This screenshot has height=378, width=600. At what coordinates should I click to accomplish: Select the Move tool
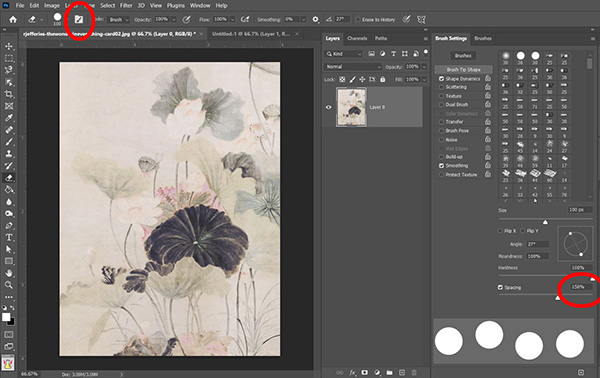[9, 46]
